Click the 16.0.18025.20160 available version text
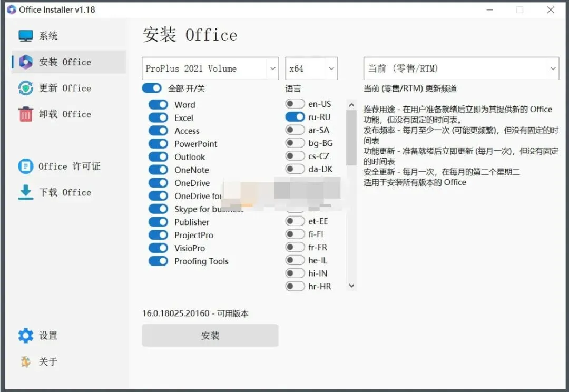Viewport: 569px width, 392px height. pos(195,313)
